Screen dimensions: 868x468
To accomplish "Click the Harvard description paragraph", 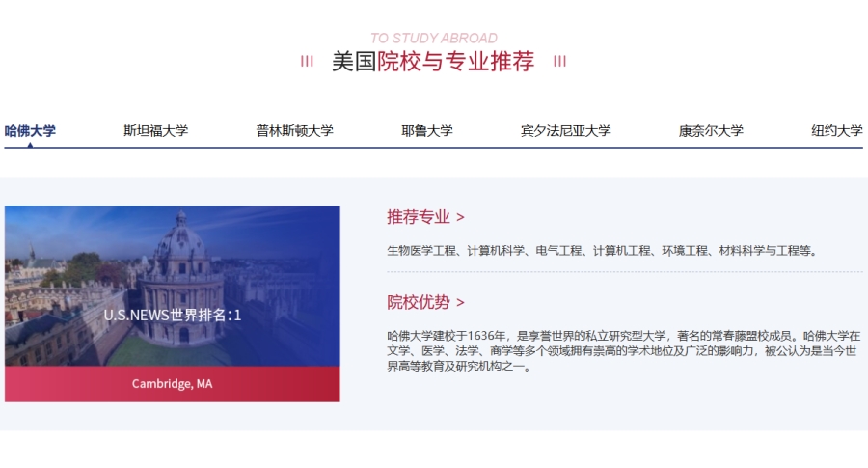I will pos(623,350).
